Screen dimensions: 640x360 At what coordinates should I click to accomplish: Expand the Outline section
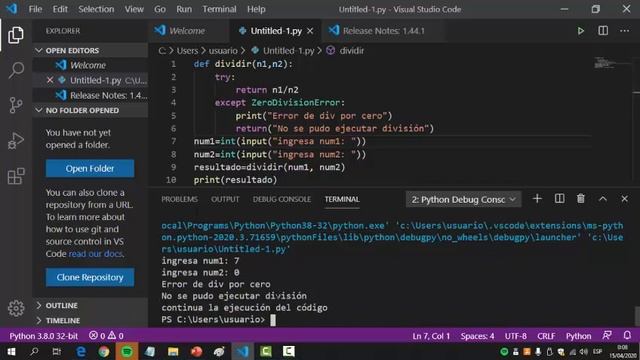point(90,305)
